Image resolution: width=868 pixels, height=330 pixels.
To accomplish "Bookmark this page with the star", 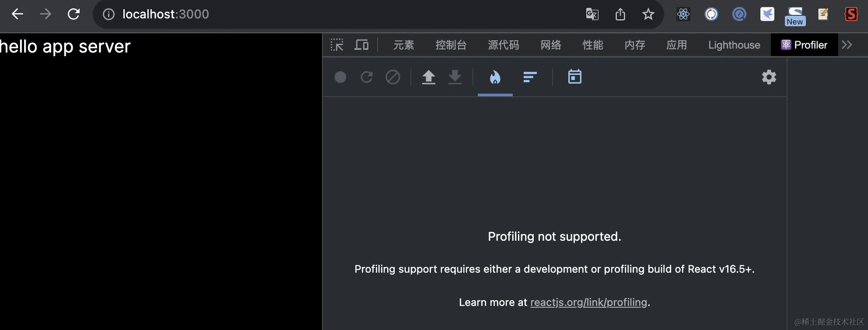I will pyautogui.click(x=648, y=14).
